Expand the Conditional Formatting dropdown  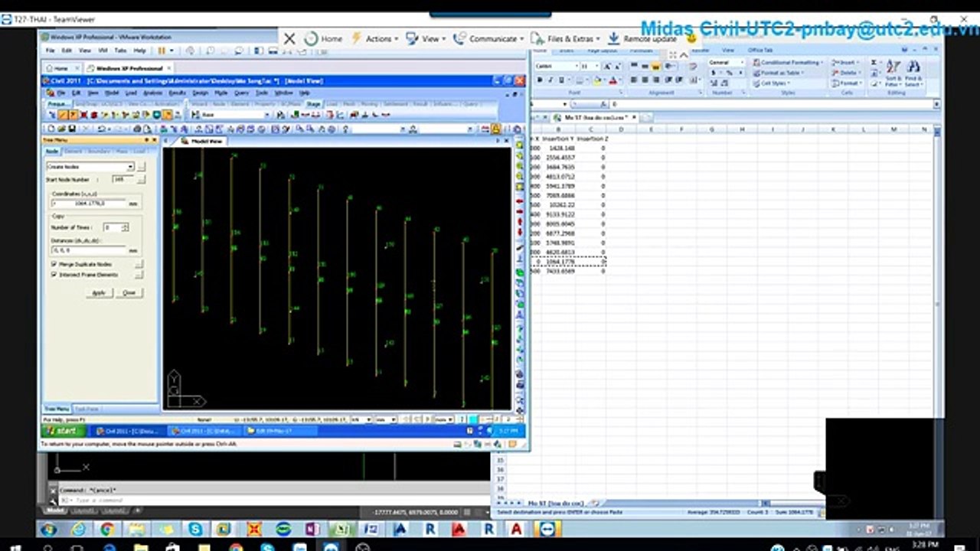click(x=791, y=62)
